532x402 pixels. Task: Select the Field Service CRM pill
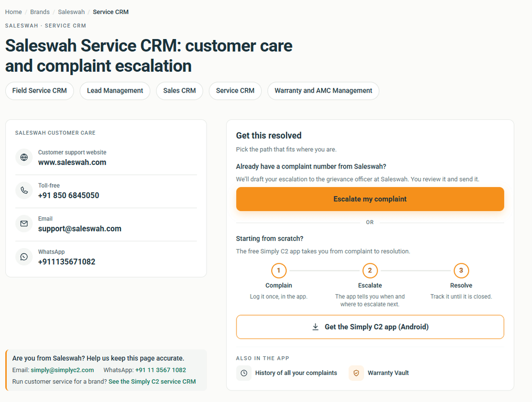coord(39,90)
